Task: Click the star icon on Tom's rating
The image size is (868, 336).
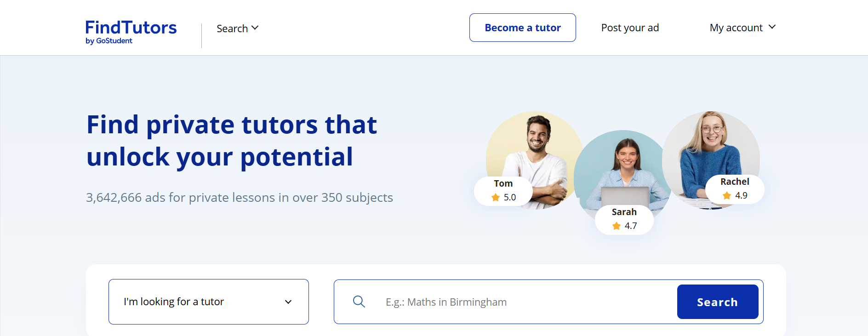Action: pyautogui.click(x=496, y=198)
